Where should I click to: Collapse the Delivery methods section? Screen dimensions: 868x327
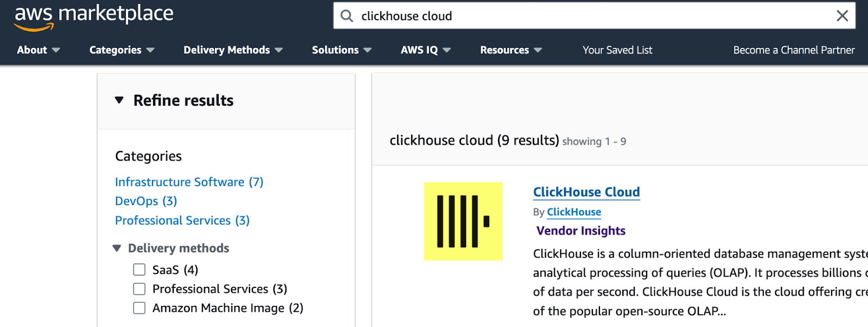[x=117, y=248]
